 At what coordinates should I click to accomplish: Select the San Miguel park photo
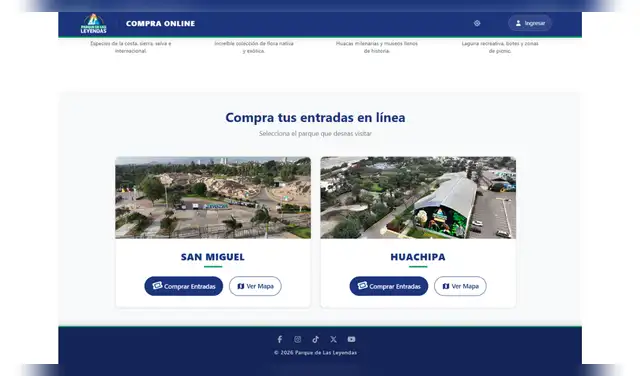(x=213, y=198)
